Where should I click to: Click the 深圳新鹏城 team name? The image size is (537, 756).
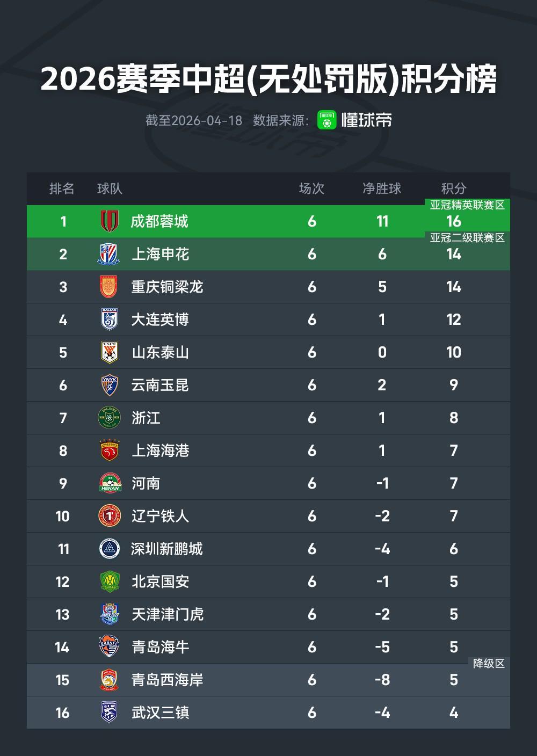click(167, 549)
